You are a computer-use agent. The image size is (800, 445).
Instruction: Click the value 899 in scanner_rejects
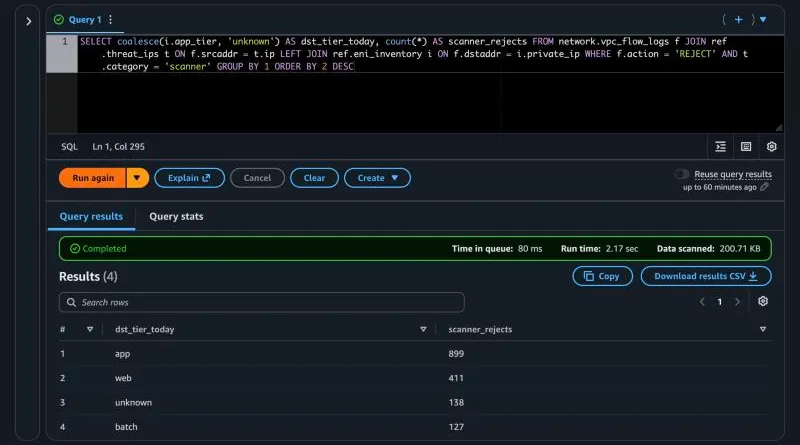click(456, 354)
